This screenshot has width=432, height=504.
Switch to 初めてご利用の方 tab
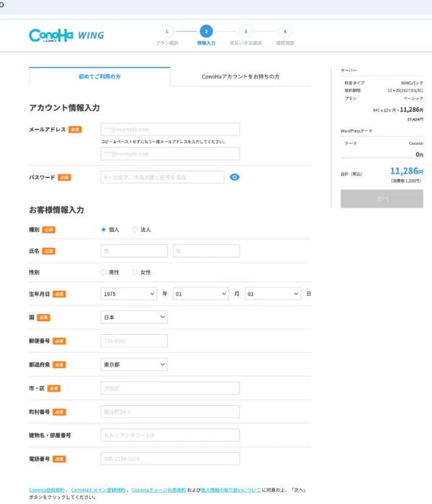click(x=99, y=76)
